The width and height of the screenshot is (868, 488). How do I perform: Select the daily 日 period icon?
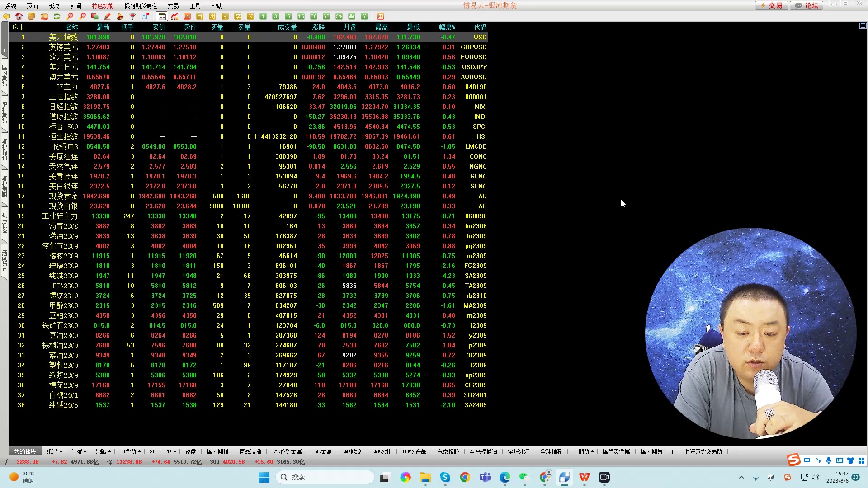tap(200, 16)
